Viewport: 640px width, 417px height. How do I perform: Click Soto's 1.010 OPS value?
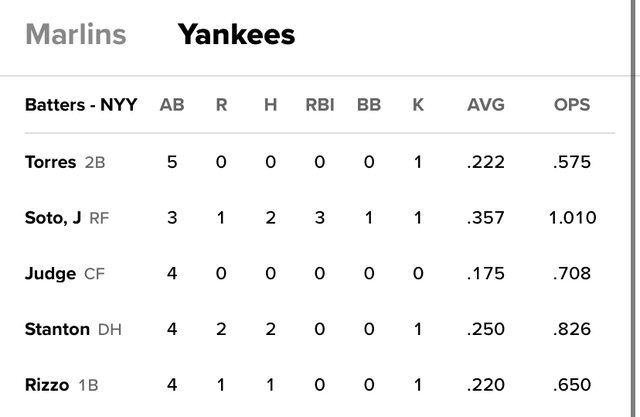571,217
